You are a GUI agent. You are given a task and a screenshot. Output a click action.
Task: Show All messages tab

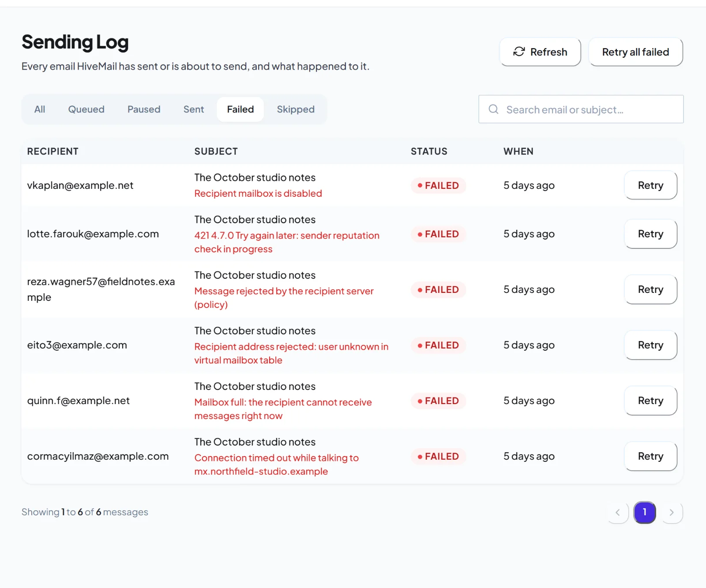(x=40, y=109)
